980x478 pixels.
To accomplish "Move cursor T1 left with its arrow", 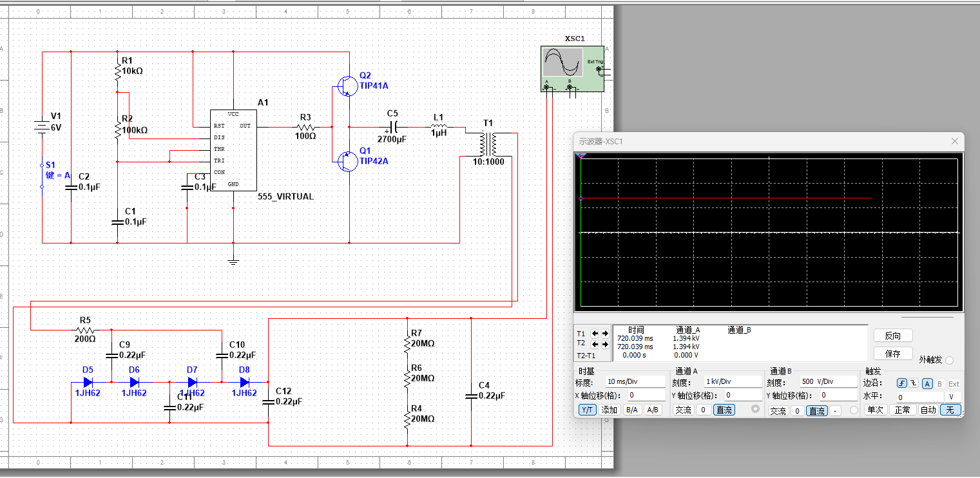I will [595, 334].
